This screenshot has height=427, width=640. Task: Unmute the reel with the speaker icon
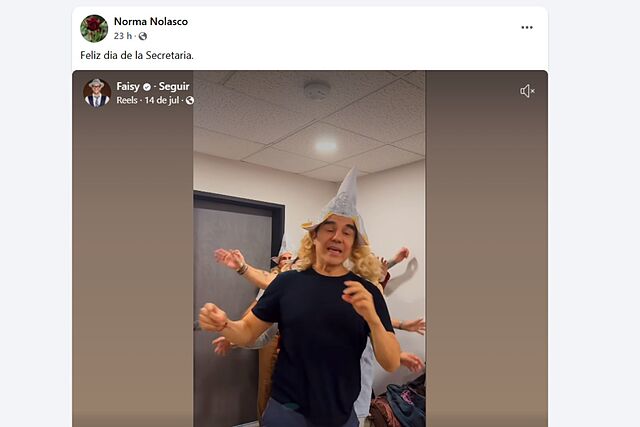coord(527,91)
